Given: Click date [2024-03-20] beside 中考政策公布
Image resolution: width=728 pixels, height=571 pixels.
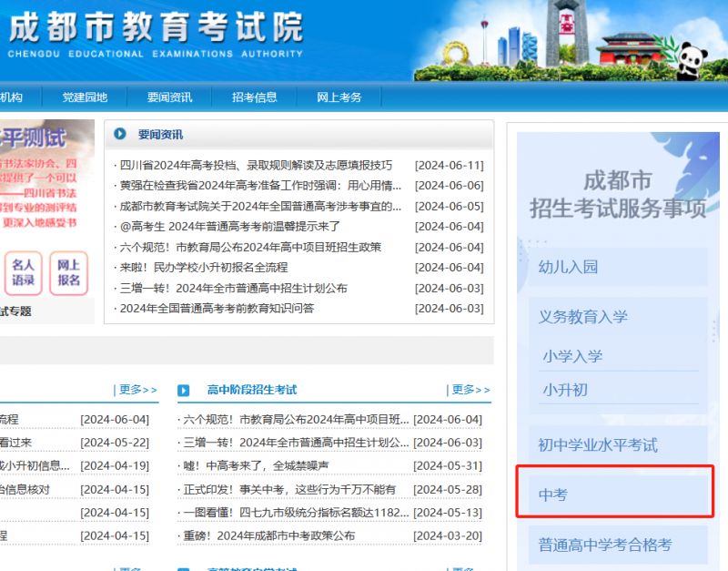Looking at the screenshot, I should point(448,535).
